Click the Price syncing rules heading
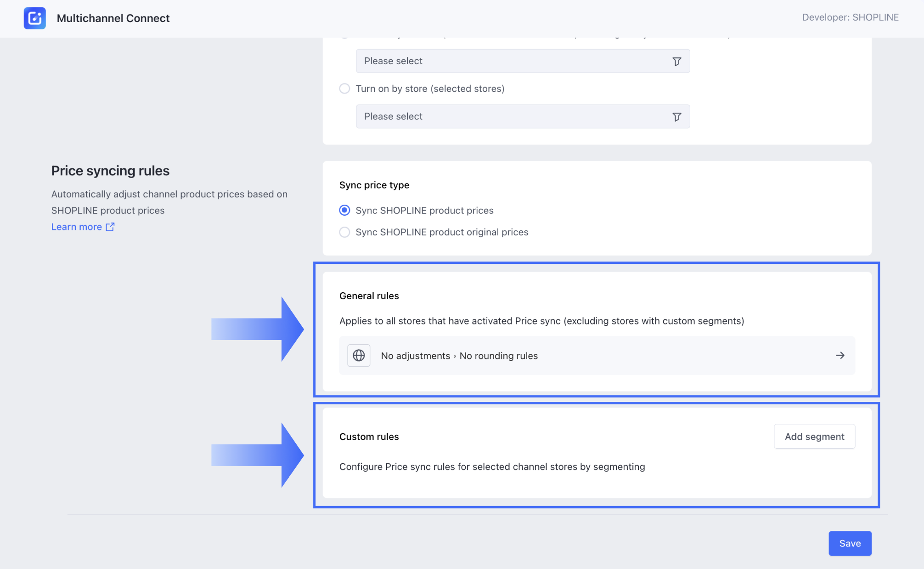The image size is (924, 569). 110,171
